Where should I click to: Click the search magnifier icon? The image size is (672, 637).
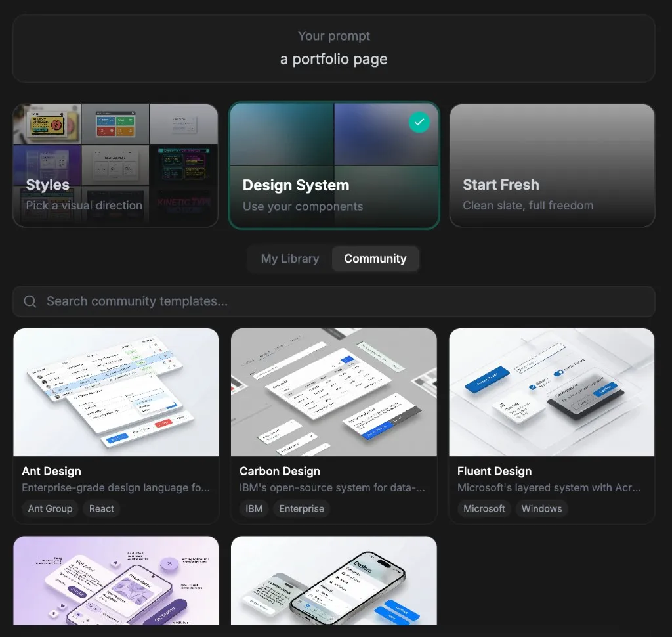(30, 301)
